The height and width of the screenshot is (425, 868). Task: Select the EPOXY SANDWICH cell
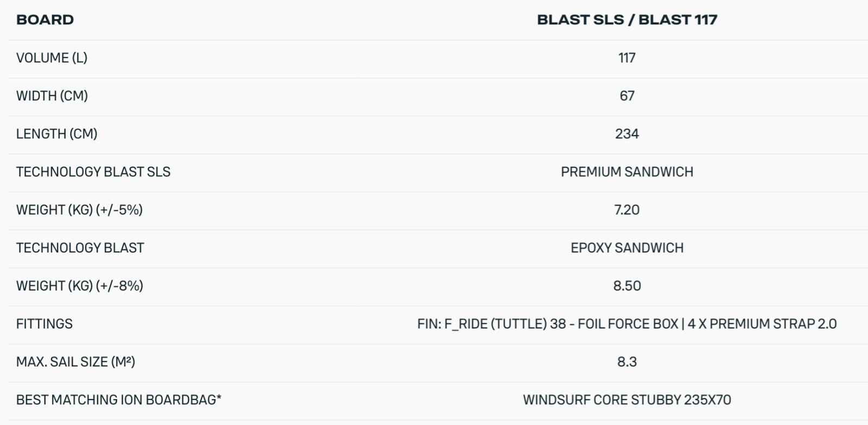627,248
